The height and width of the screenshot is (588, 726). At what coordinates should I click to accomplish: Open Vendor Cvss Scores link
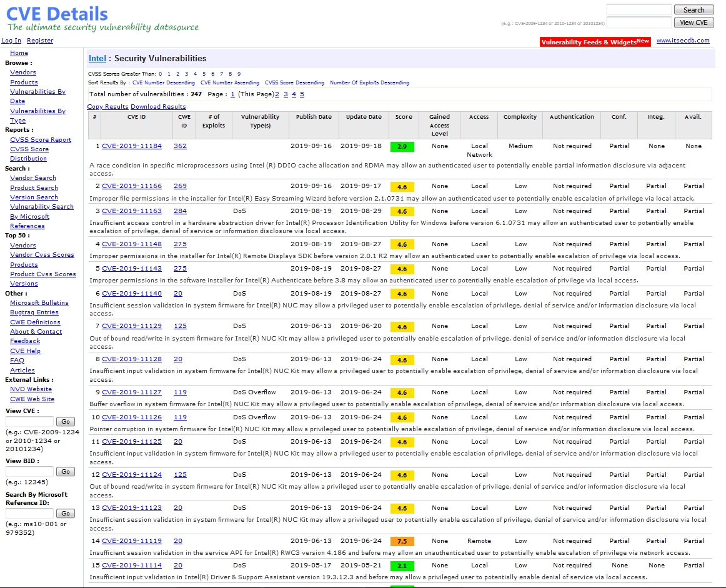(x=42, y=255)
